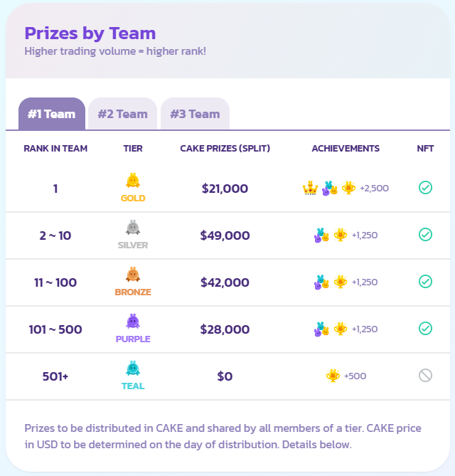Click the NFT column header
This screenshot has width=455, height=476.
click(425, 149)
